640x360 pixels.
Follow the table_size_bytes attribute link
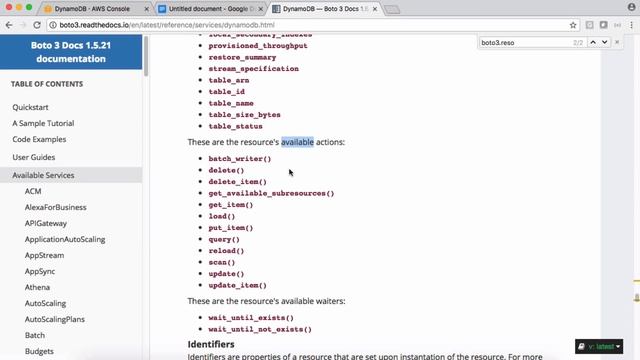(244, 115)
